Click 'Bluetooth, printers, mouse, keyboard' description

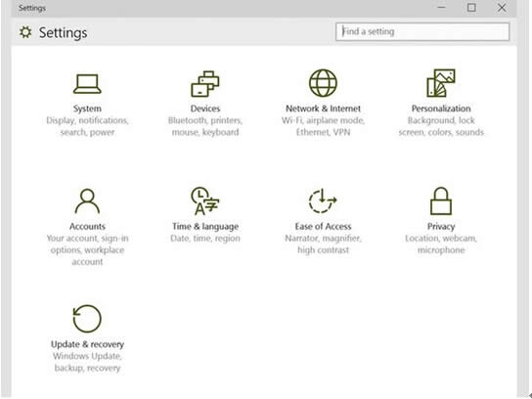point(205,126)
